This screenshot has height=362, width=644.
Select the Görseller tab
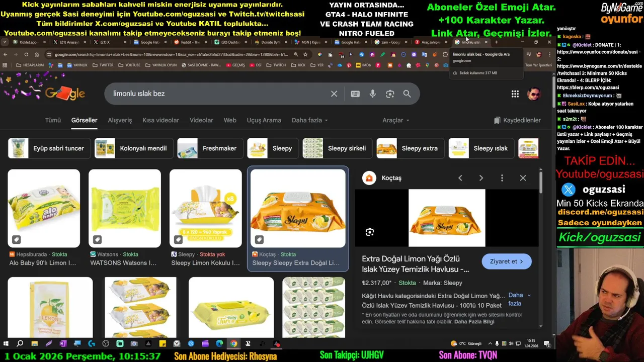point(84,120)
